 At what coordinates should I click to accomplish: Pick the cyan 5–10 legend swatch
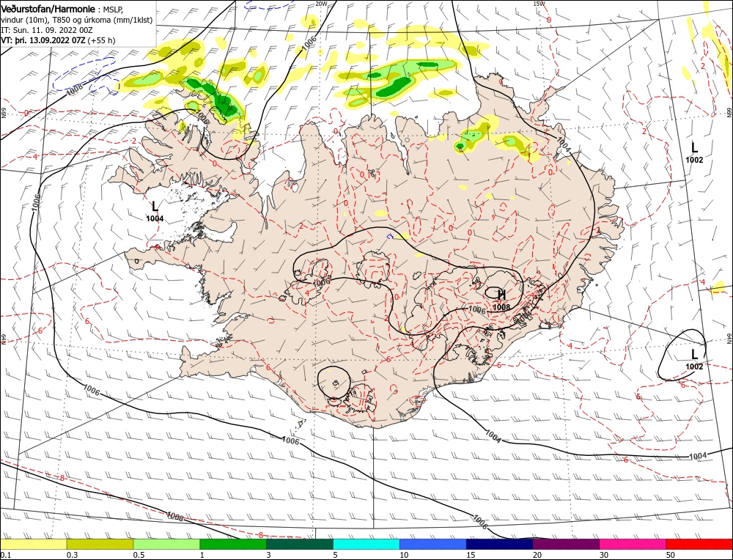(366, 544)
